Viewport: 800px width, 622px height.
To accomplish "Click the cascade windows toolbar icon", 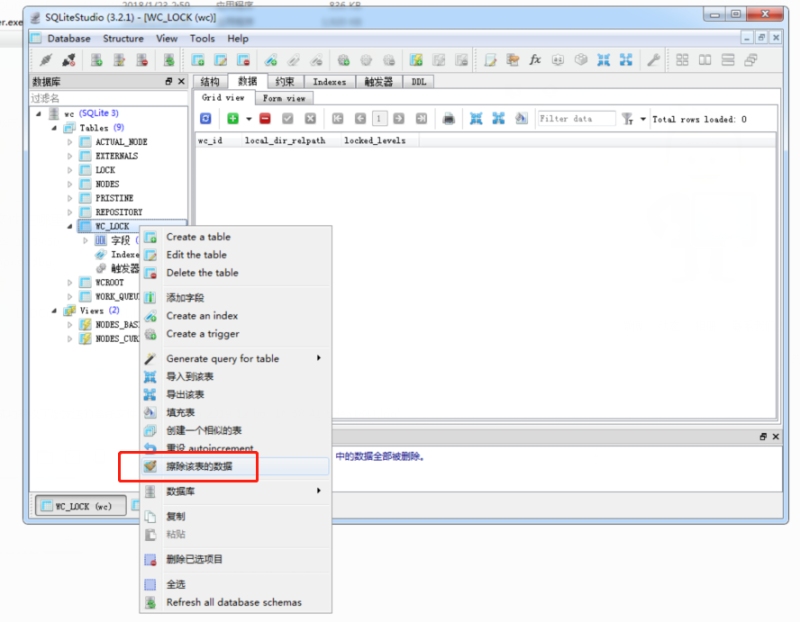I will 751,60.
